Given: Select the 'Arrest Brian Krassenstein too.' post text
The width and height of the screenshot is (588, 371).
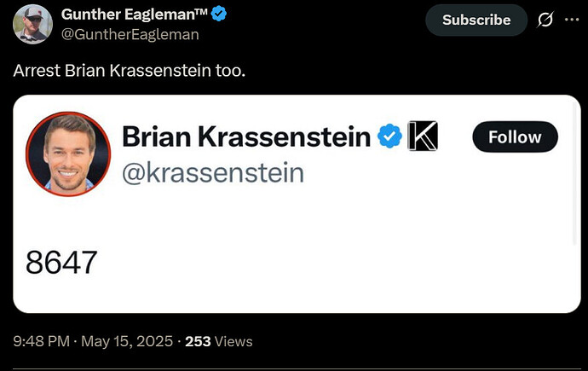Looking at the screenshot, I should click(x=130, y=71).
